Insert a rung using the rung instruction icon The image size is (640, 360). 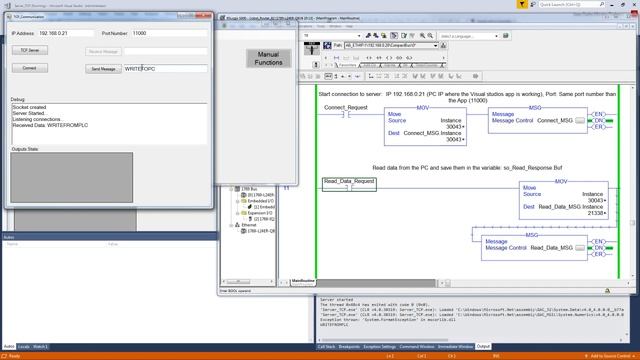click(336, 58)
